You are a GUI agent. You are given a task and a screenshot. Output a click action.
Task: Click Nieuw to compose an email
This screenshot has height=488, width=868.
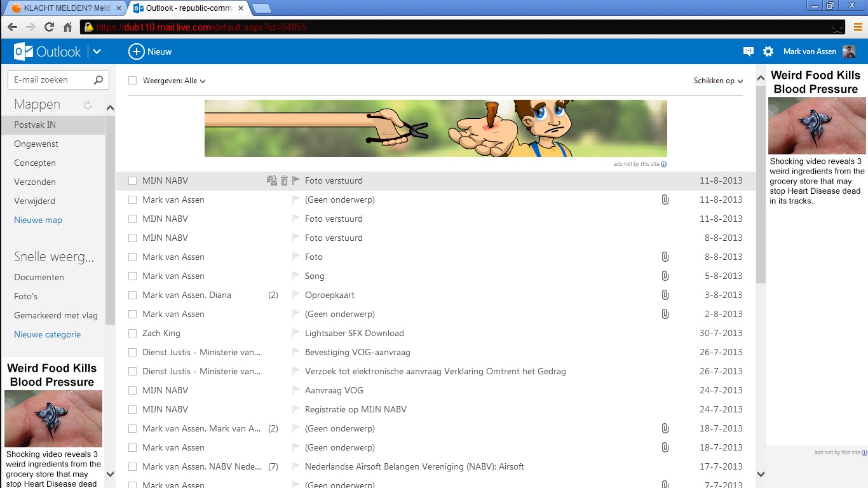click(150, 51)
